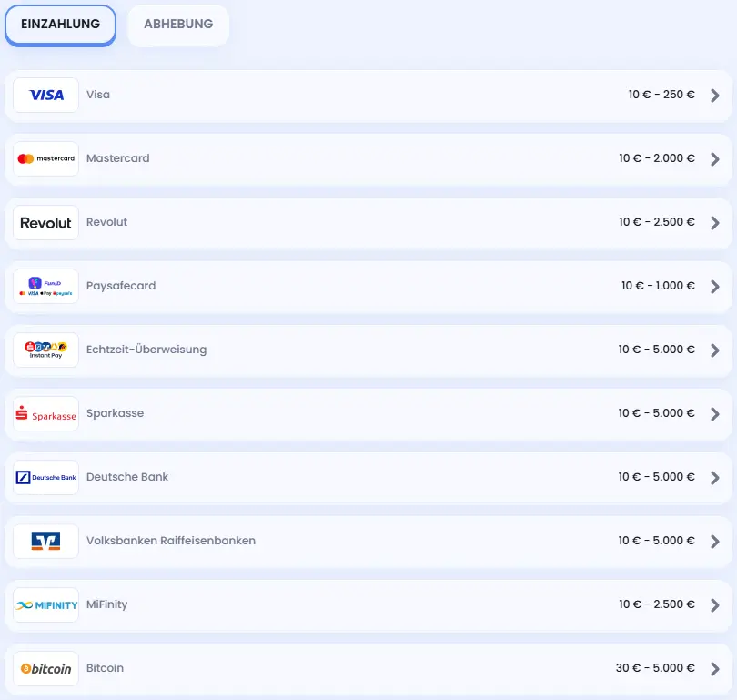Image resolution: width=737 pixels, height=700 pixels.
Task: Click the Echtzeit-Überweisung label
Action: point(146,350)
